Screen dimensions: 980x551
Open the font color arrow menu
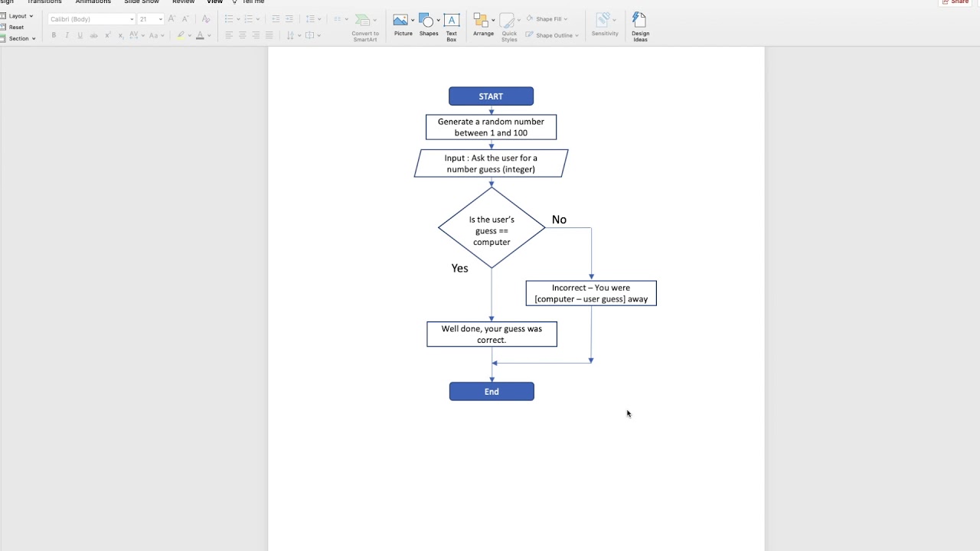[209, 35]
